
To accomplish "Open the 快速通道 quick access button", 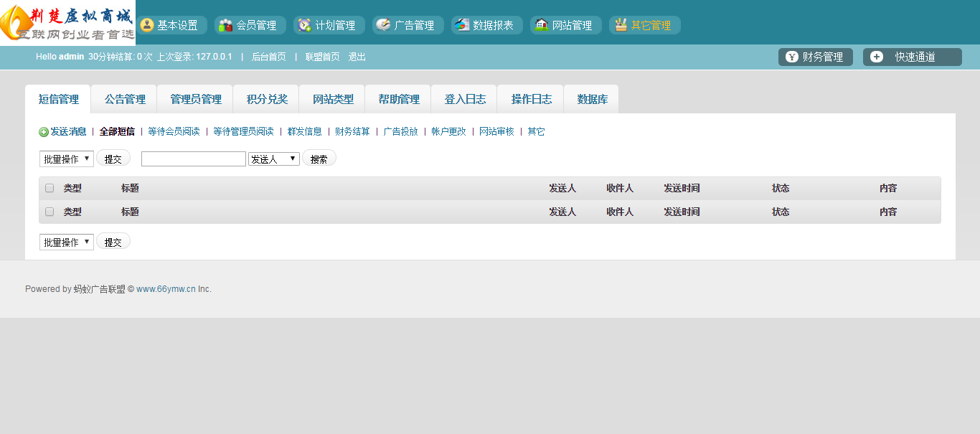I will coord(913,57).
